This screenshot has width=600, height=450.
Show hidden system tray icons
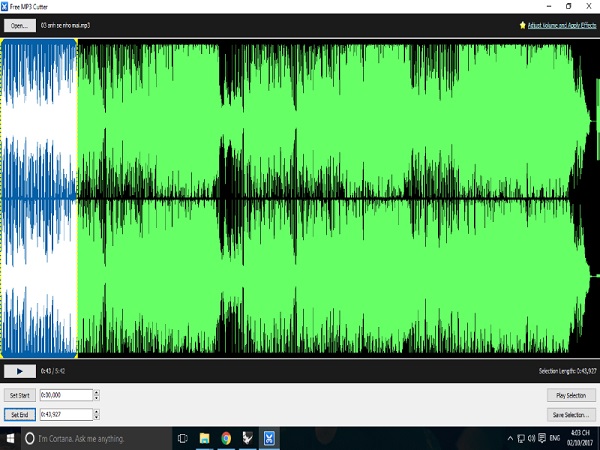(x=510, y=439)
